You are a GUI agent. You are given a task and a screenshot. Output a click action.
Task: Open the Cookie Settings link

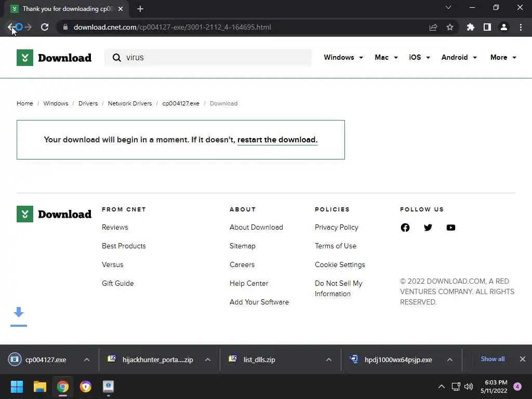point(340,264)
